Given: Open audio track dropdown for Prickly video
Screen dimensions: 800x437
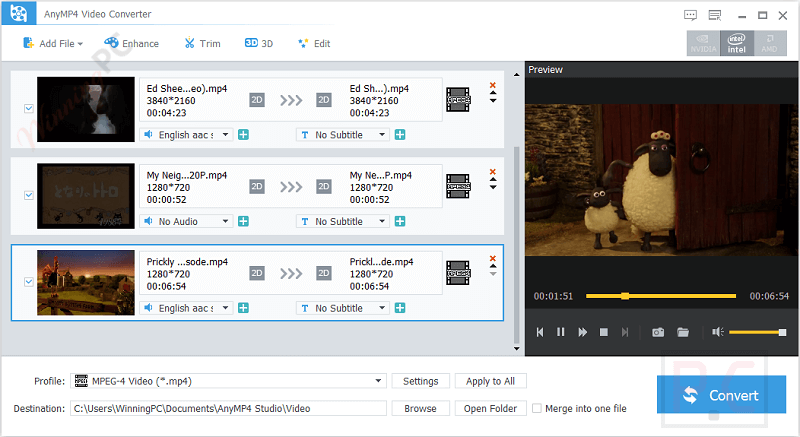Looking at the screenshot, I should click(x=186, y=308).
